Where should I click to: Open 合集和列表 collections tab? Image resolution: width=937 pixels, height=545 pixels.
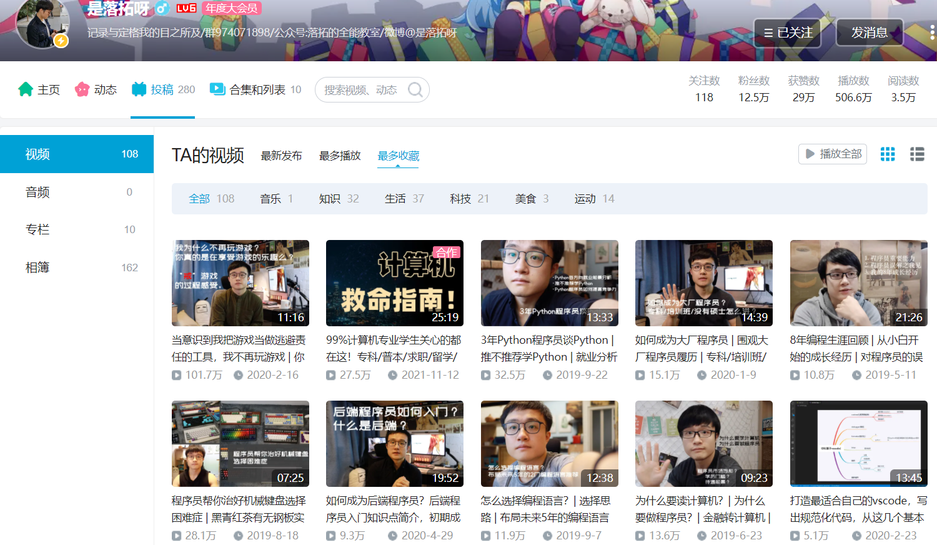click(x=255, y=90)
